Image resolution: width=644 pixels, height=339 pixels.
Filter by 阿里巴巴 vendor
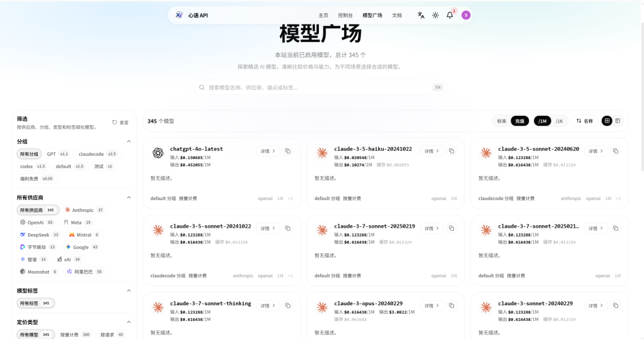pyautogui.click(x=85, y=272)
